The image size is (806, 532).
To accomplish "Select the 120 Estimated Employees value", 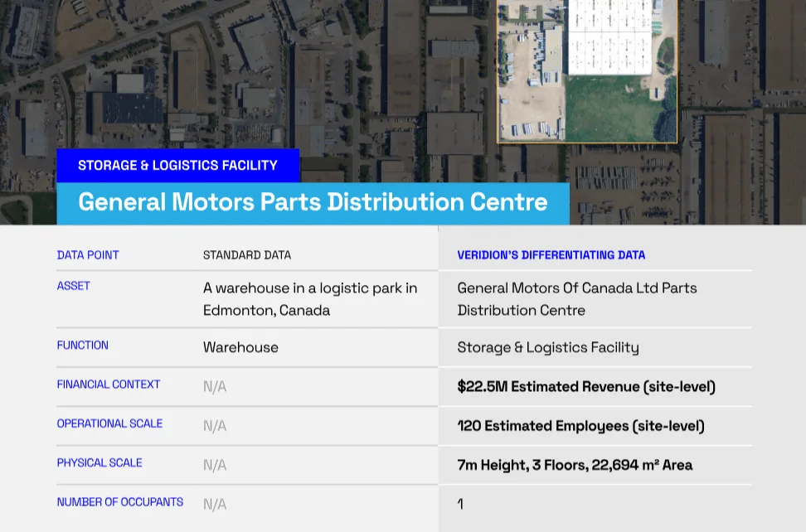I will (x=580, y=426).
